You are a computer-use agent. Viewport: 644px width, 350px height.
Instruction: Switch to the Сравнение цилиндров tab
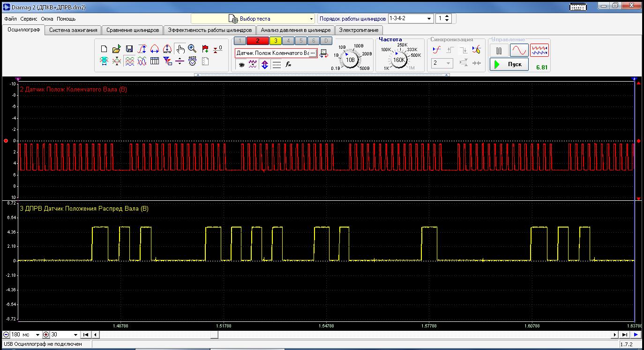(x=133, y=30)
